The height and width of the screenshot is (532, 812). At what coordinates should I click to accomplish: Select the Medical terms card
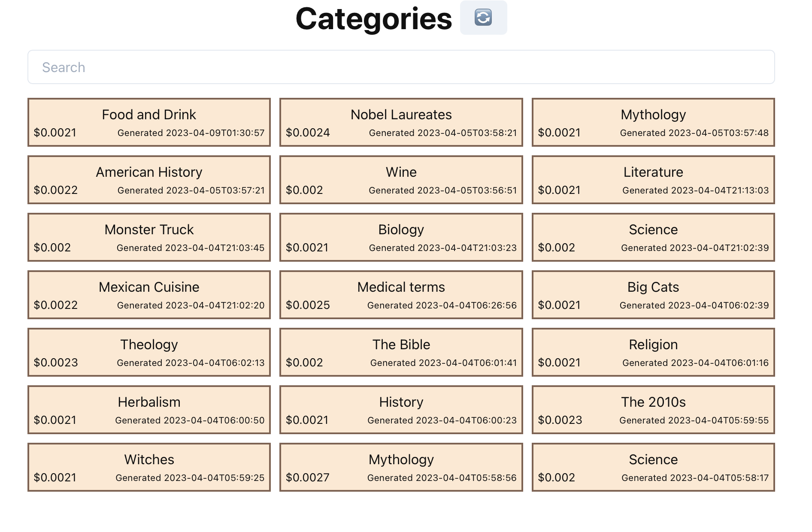(x=401, y=295)
